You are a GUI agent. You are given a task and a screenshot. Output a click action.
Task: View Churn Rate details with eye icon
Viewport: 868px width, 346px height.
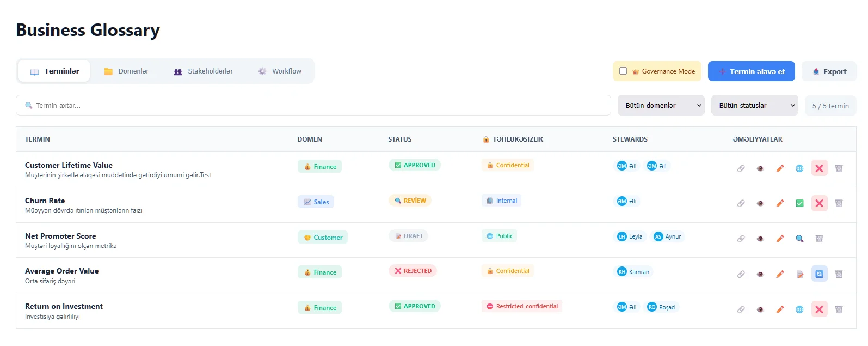pyautogui.click(x=760, y=203)
